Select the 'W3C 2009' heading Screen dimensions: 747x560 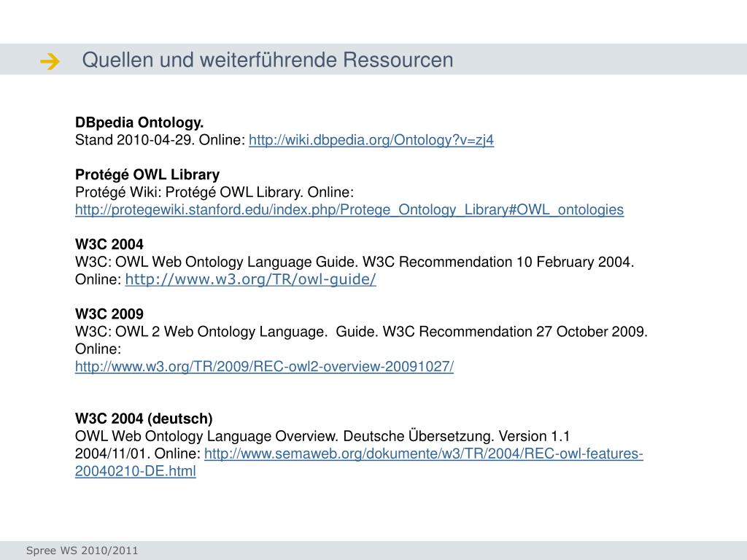point(109,314)
